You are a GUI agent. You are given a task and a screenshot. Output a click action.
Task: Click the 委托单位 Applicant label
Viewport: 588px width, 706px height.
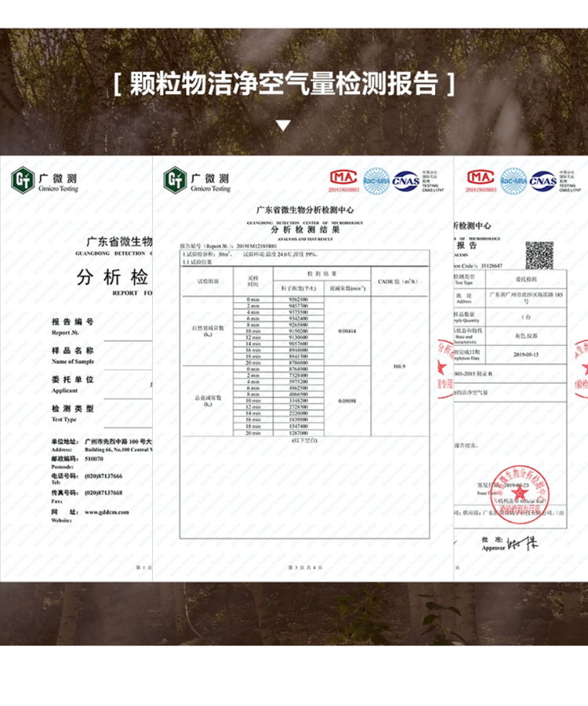(x=72, y=384)
